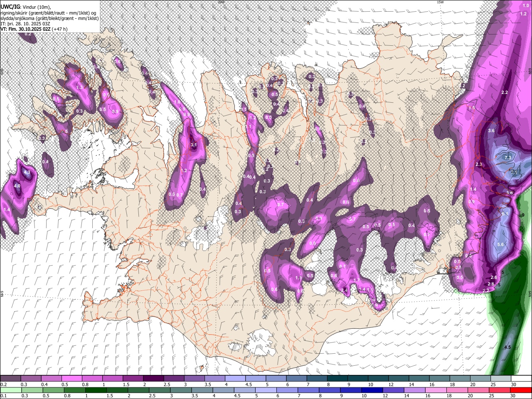532x399 pixels.
Task: Click the valid time "VT: Fim. 30.10.2025 02Z (+47 h)"
Action: click(34, 29)
